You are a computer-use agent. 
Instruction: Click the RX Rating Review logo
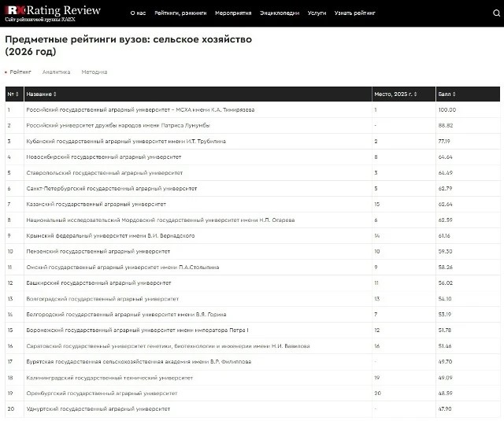tap(53, 13)
